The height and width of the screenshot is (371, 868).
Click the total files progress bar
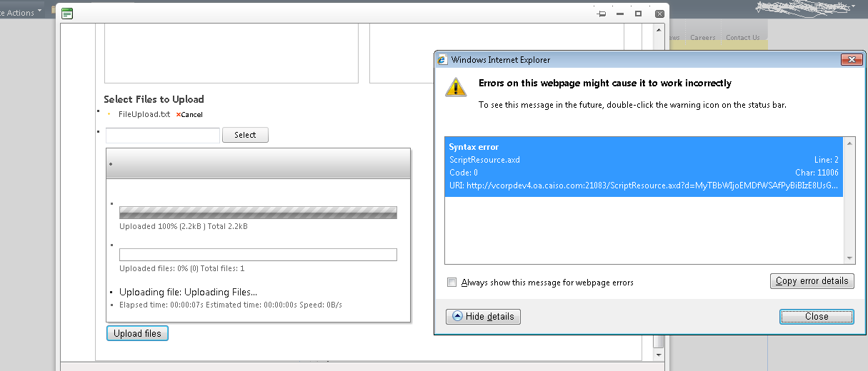pyautogui.click(x=258, y=255)
